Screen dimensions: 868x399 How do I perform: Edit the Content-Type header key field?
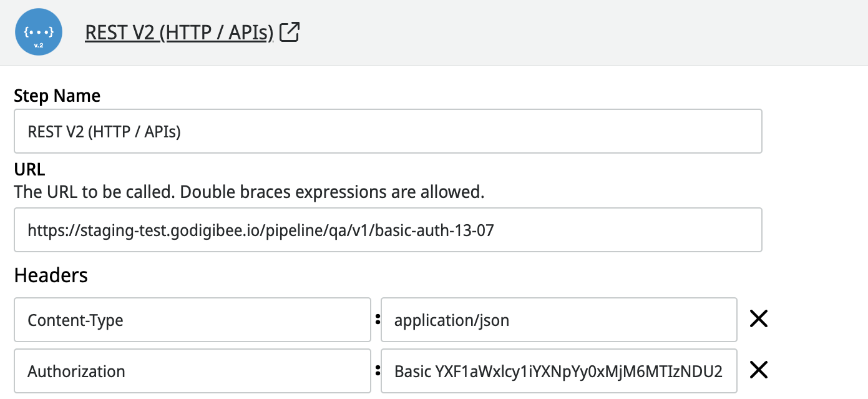192,320
